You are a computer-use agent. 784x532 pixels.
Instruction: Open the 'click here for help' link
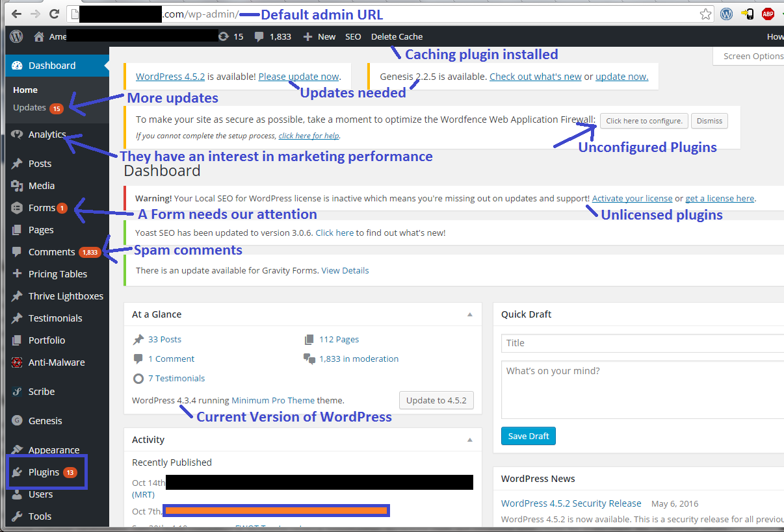point(309,136)
